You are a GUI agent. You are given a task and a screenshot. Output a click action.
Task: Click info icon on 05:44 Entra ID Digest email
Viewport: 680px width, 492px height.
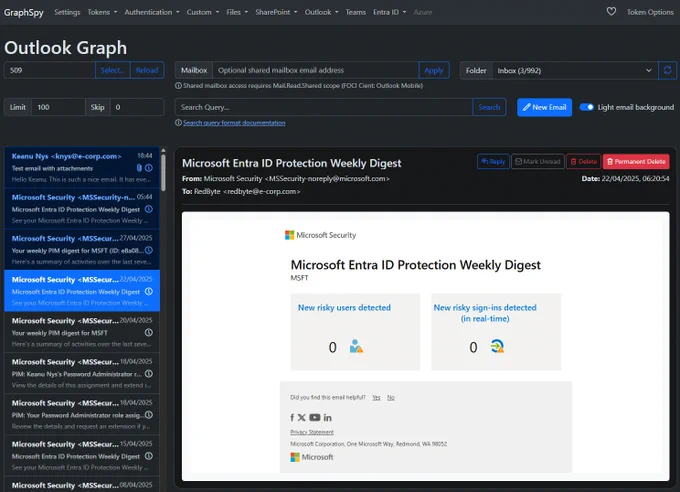coord(149,209)
